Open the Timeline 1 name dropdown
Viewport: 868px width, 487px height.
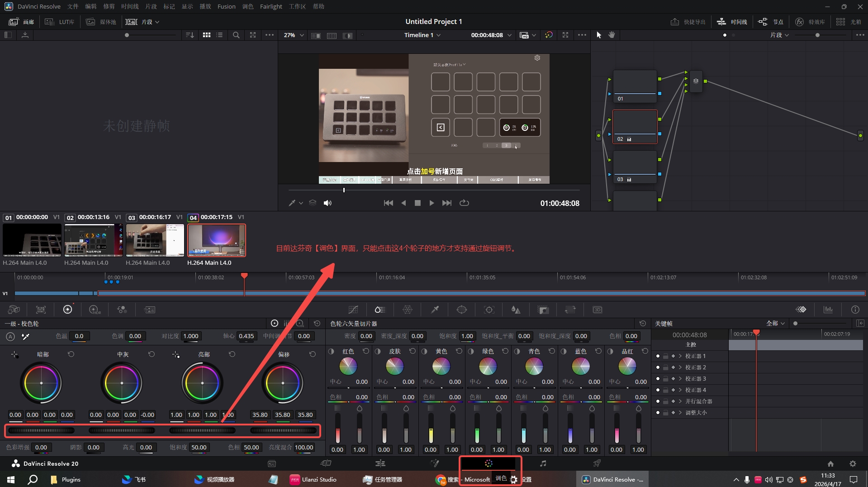(422, 35)
